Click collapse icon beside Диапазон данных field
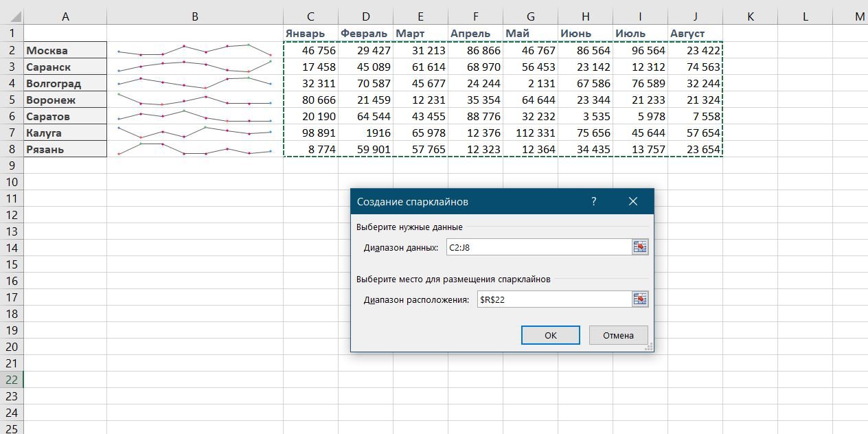Viewport: 868px width, 434px height. (639, 248)
